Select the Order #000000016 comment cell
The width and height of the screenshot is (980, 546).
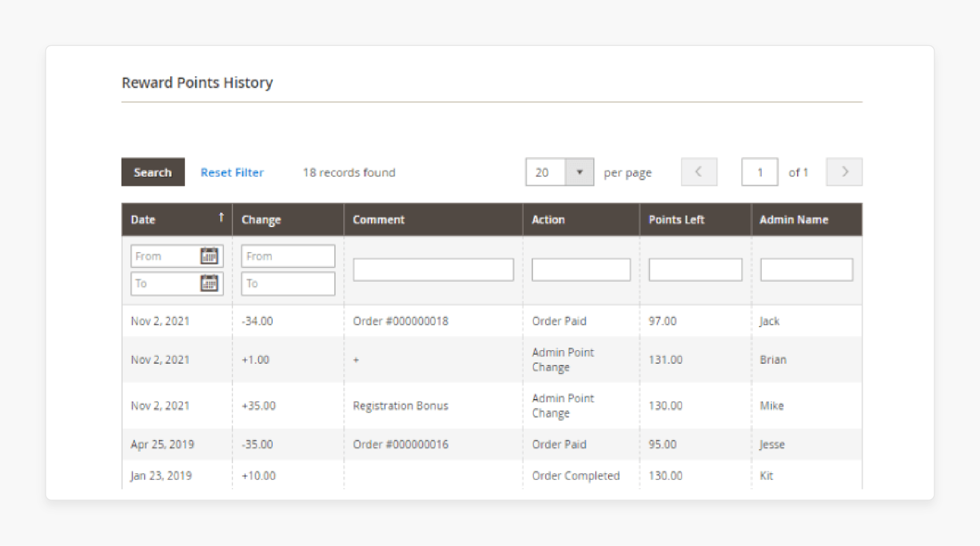pyautogui.click(x=401, y=444)
